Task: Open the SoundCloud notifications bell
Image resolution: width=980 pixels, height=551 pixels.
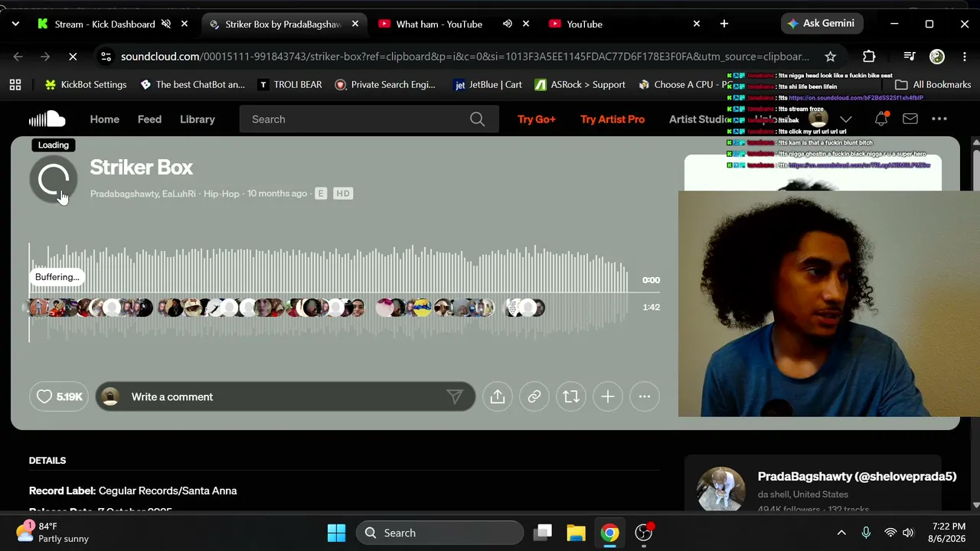Action: [881, 119]
